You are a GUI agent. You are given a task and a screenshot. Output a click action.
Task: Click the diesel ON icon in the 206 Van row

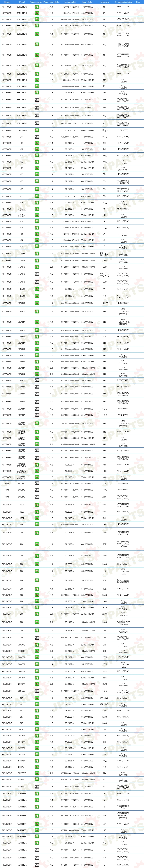pos(37,691)
